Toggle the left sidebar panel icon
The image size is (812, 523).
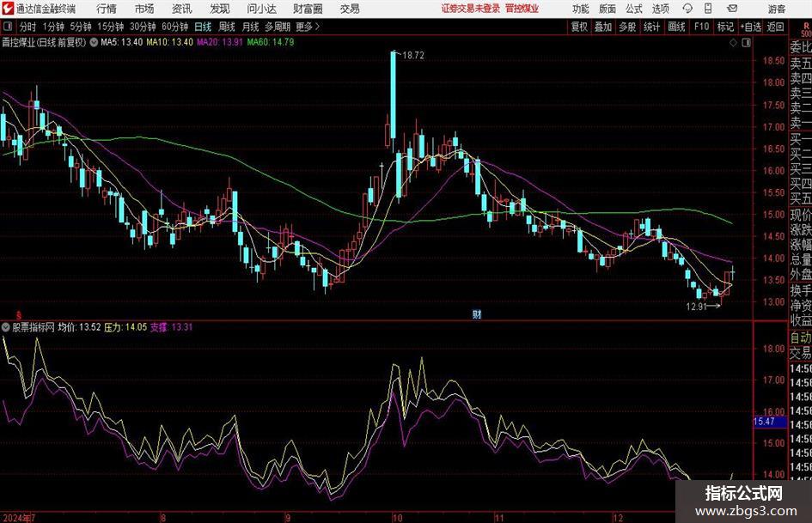coord(8,27)
